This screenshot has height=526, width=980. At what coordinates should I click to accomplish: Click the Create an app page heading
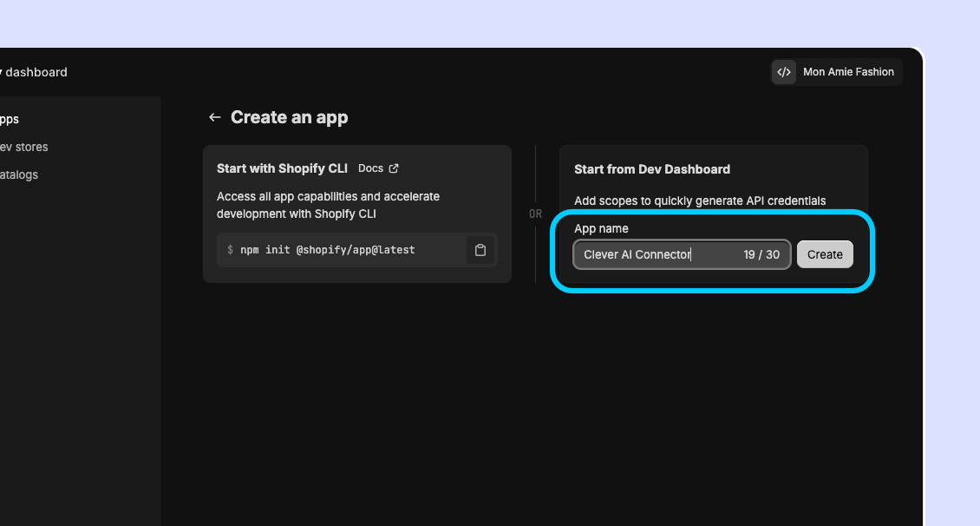coord(290,117)
